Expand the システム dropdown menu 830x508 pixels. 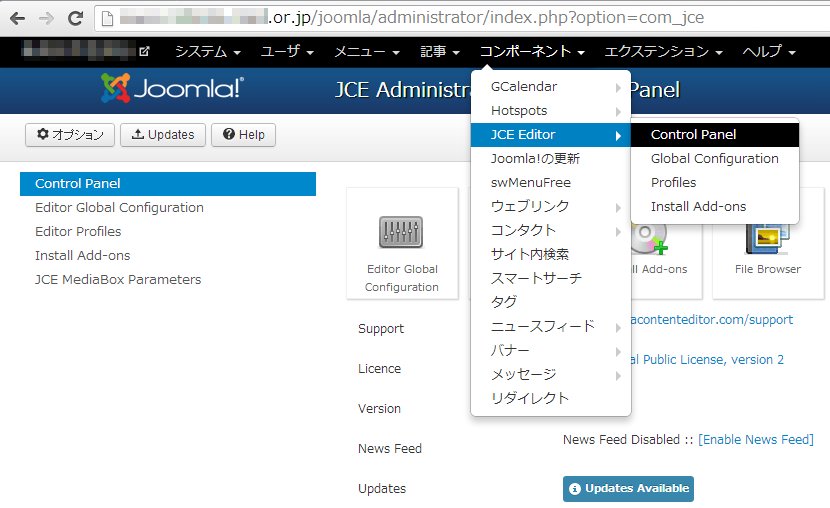[x=208, y=51]
